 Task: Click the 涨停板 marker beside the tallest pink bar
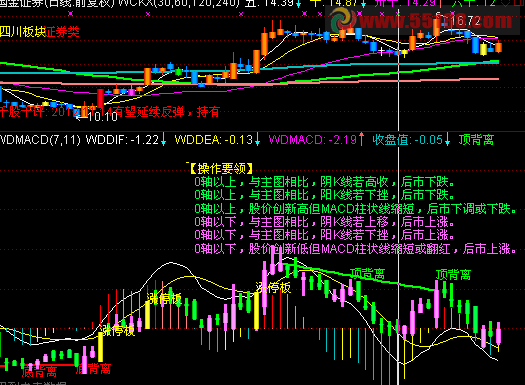[x=273, y=287]
